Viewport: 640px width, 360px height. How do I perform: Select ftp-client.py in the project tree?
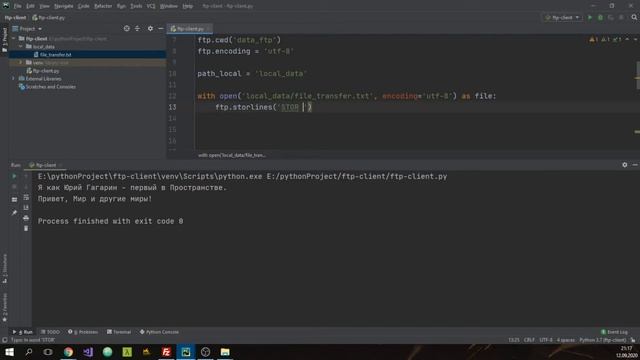[x=46, y=71]
